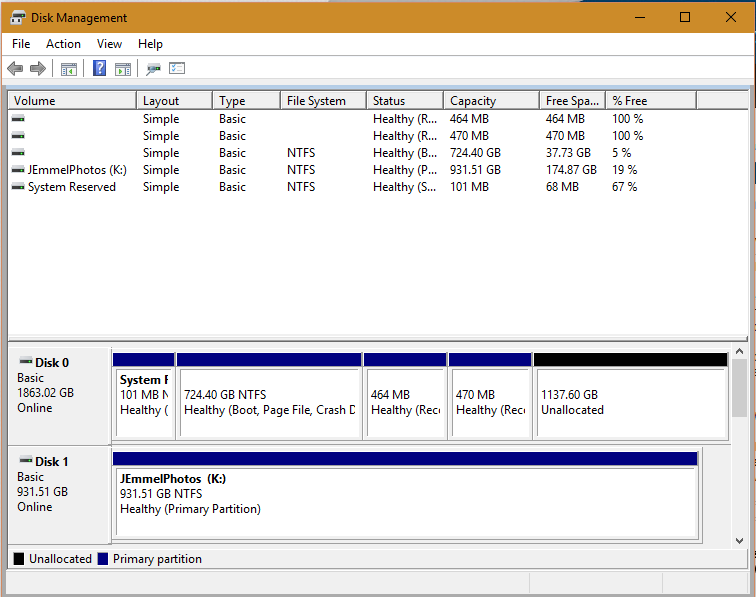Click the Back arrow toolbar icon
This screenshot has height=597, width=756.
pyautogui.click(x=15, y=68)
